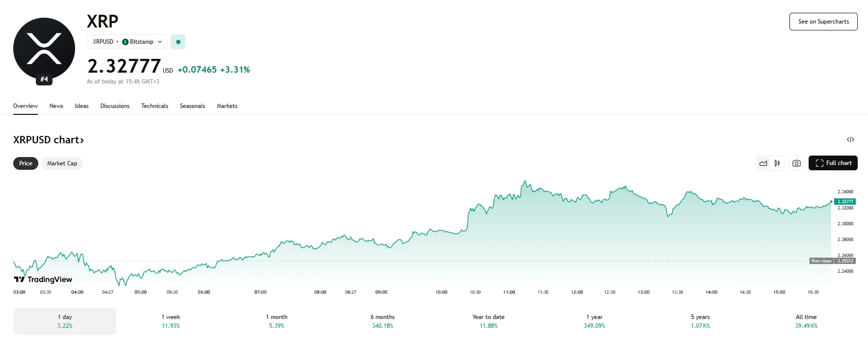Image resolution: width=868 pixels, height=345 pixels.
Task: Open the Full chart view
Action: click(833, 163)
